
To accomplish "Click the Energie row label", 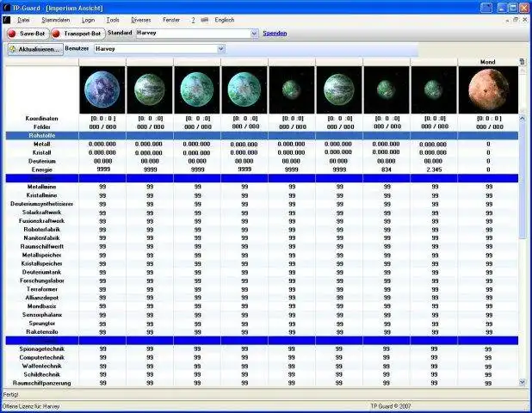I will (x=41, y=170).
